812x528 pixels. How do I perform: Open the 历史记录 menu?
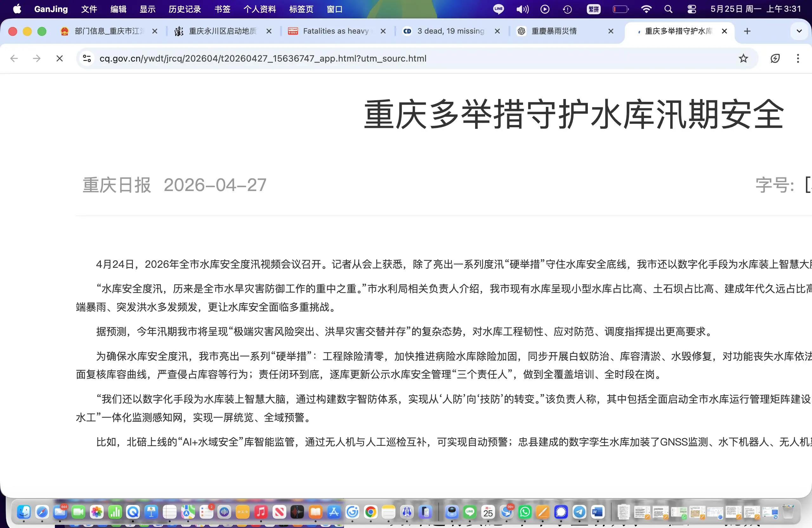pos(185,9)
